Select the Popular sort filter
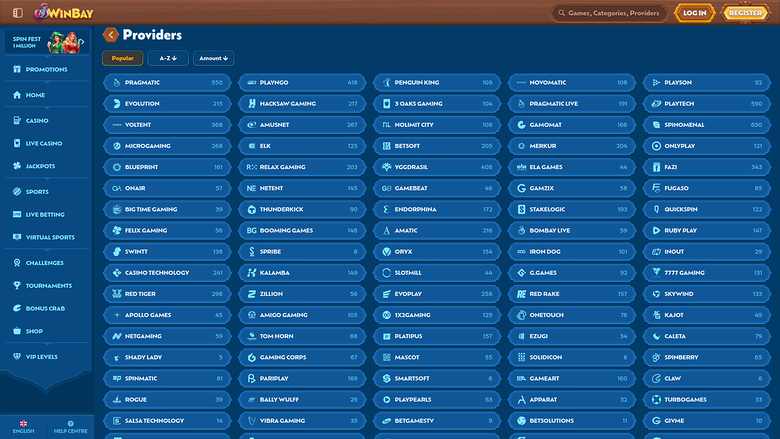The width and height of the screenshot is (780, 439). pos(122,59)
